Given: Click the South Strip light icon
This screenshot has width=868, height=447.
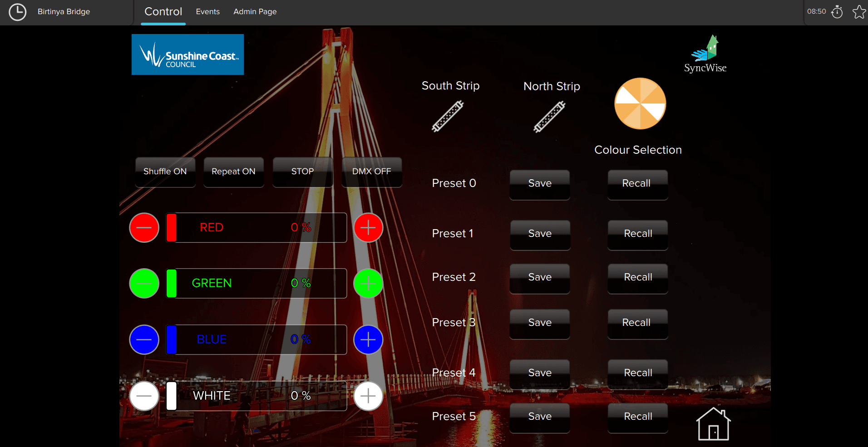Looking at the screenshot, I should click(x=448, y=117).
